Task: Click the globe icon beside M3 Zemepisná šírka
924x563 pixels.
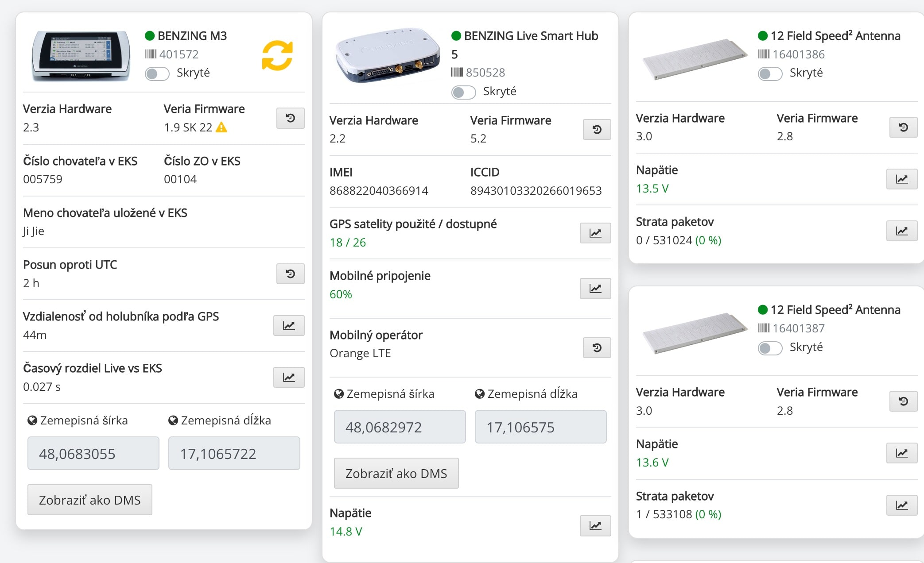Action: pyautogui.click(x=32, y=420)
